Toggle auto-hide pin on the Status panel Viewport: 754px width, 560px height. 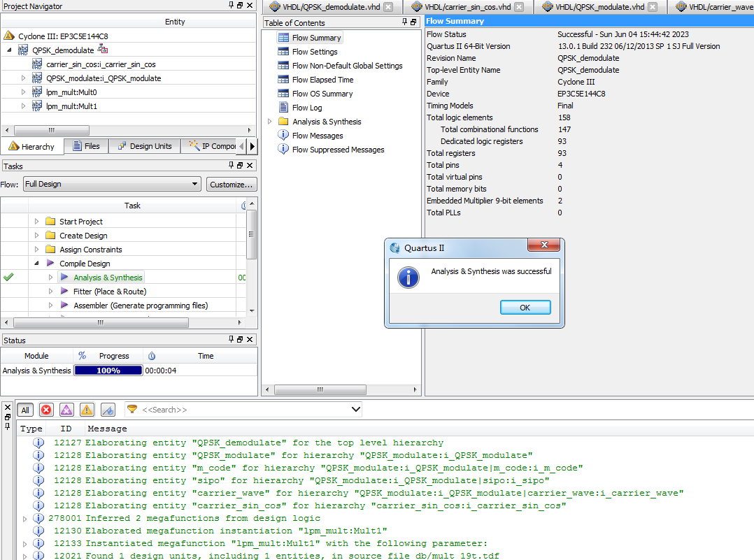[x=230, y=340]
